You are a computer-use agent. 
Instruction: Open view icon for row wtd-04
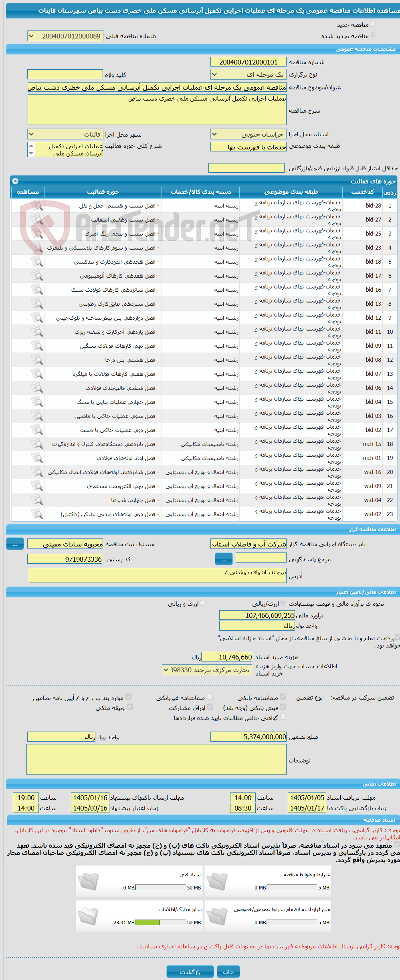pyautogui.click(x=37, y=500)
